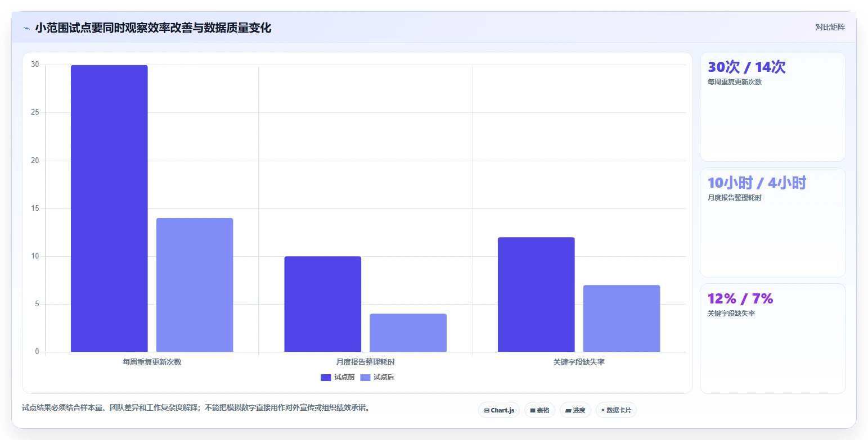Toggle the 试点前 legend entry
The image size is (868, 440).
point(338,377)
